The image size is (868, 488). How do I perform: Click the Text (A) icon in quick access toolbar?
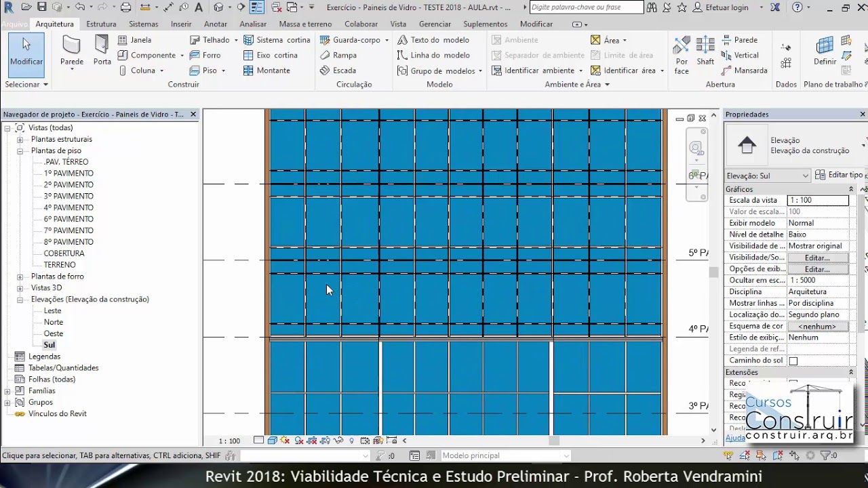[x=199, y=7]
